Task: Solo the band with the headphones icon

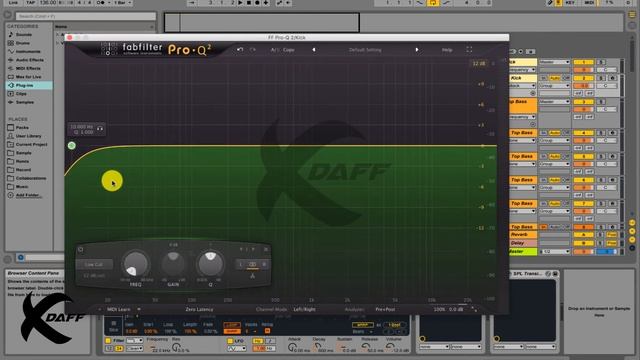Action: click(100, 129)
